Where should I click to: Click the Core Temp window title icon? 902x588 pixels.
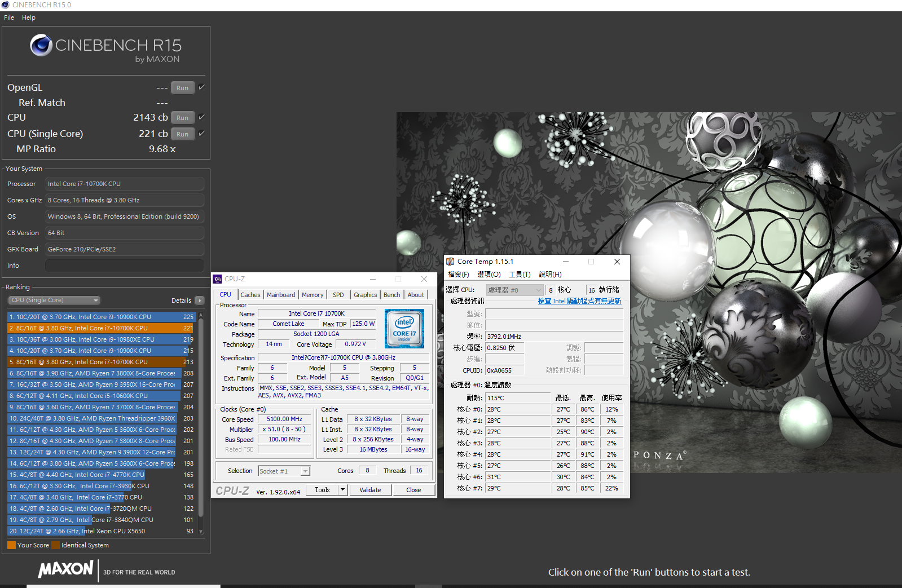[450, 262]
